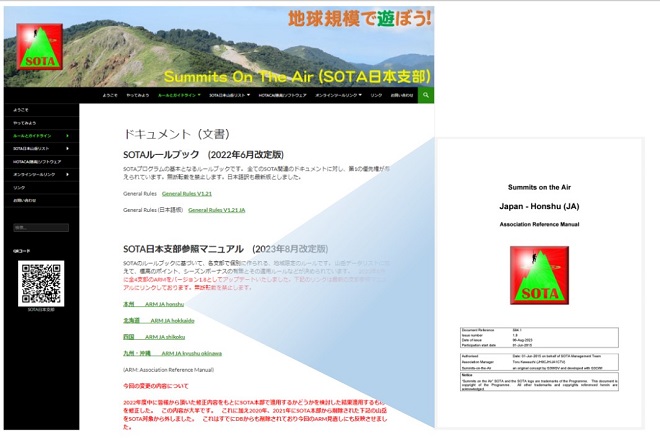Click the ドキュメント（文書） page heading
The image size is (660, 442).
(x=177, y=134)
